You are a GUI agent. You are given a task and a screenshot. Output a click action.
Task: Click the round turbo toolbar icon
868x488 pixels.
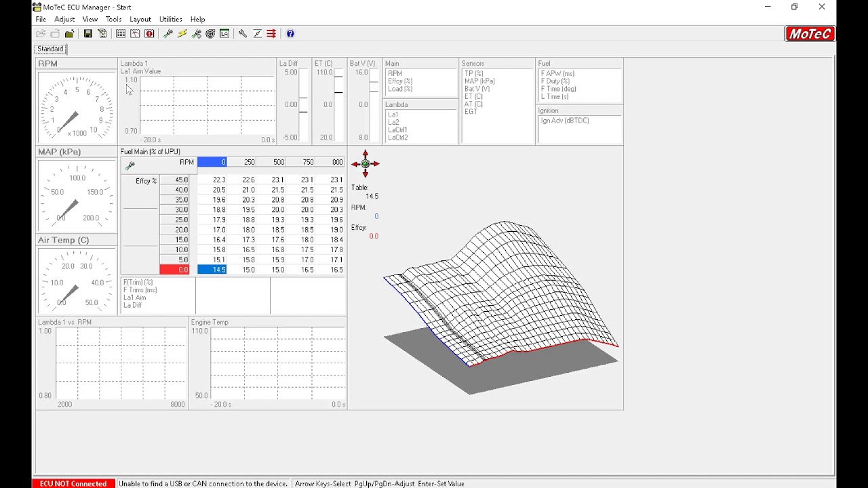coord(210,33)
